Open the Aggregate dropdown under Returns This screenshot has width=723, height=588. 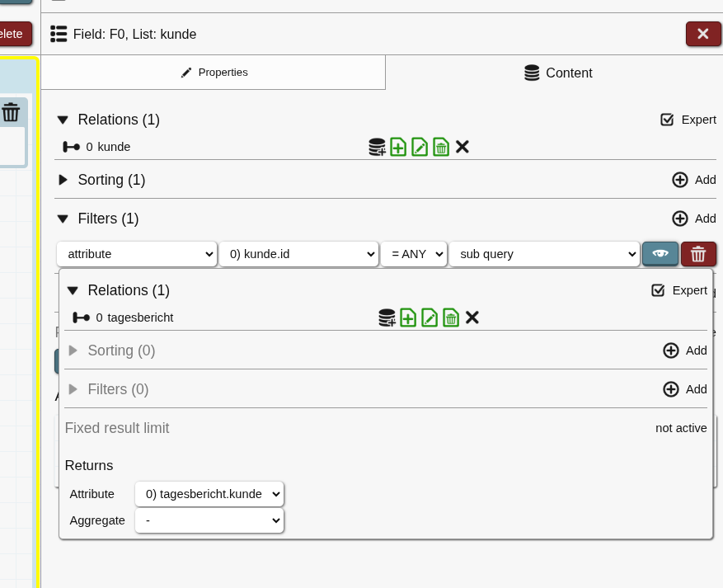pyautogui.click(x=209, y=520)
